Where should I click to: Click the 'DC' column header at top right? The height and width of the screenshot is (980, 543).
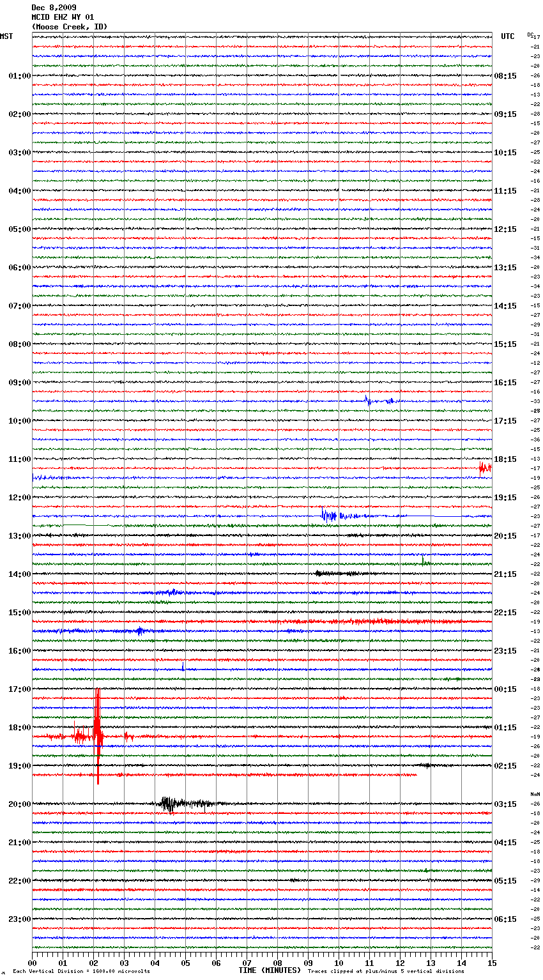530,34
